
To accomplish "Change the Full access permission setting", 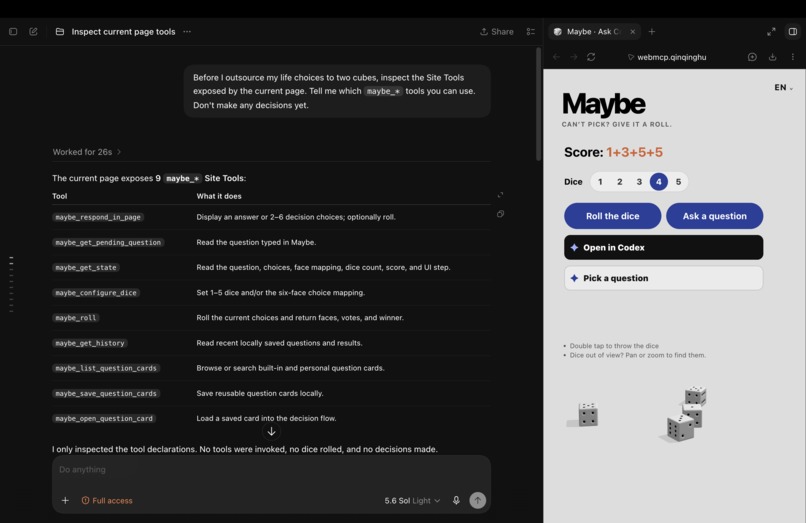I will coord(107,500).
